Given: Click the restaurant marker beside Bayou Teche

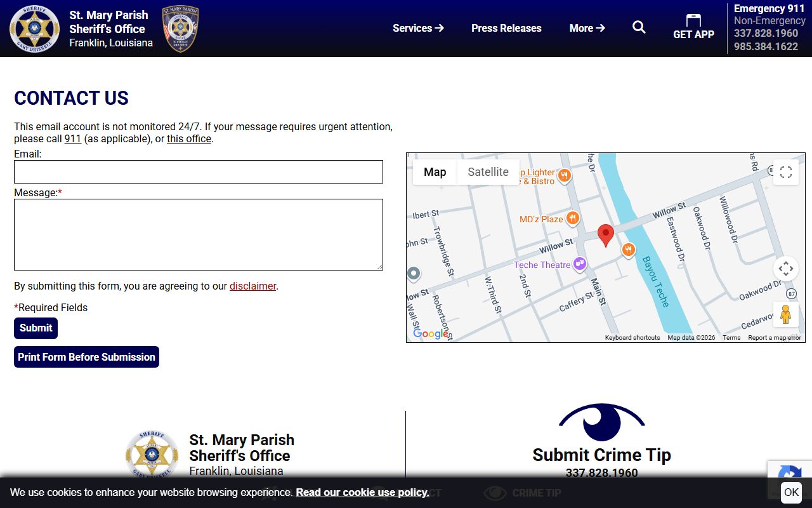Looking at the screenshot, I should click(628, 250).
